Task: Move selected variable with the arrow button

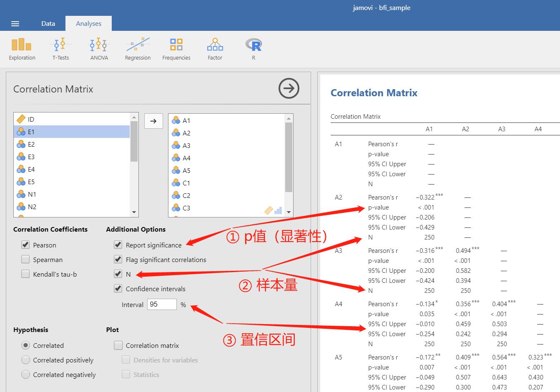Action: coord(153,121)
